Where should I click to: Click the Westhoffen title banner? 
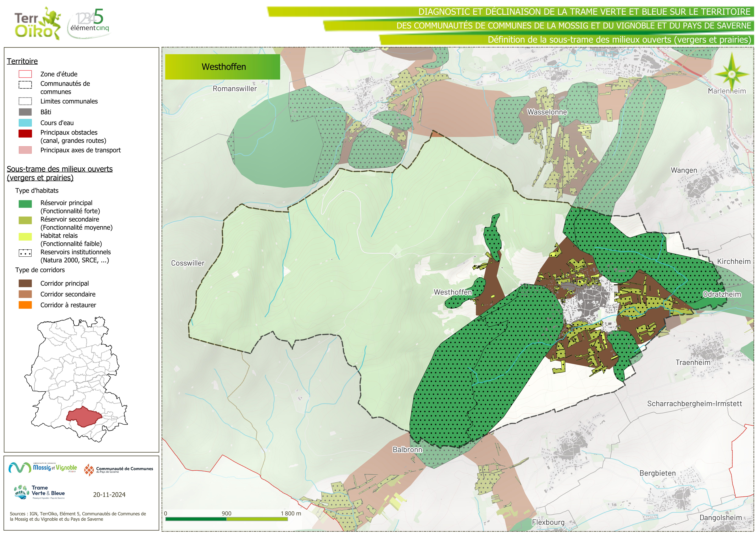pyautogui.click(x=223, y=67)
